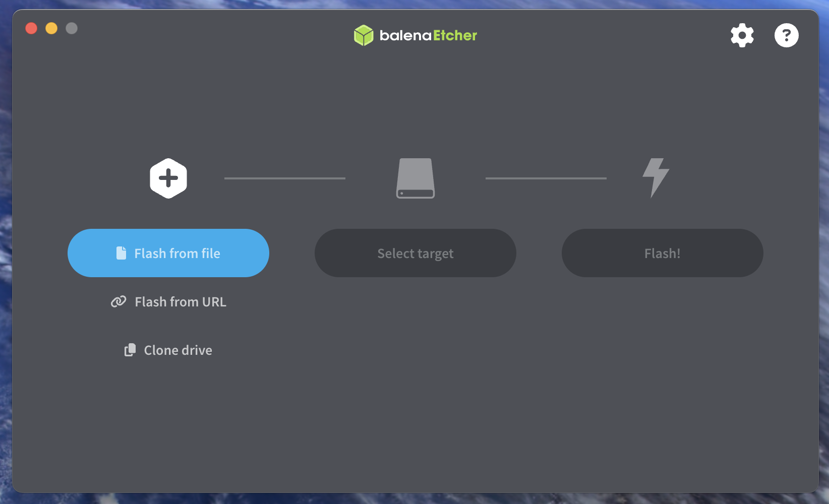This screenshot has width=829, height=504.
Task: Click the Select target button
Action: coord(416,253)
